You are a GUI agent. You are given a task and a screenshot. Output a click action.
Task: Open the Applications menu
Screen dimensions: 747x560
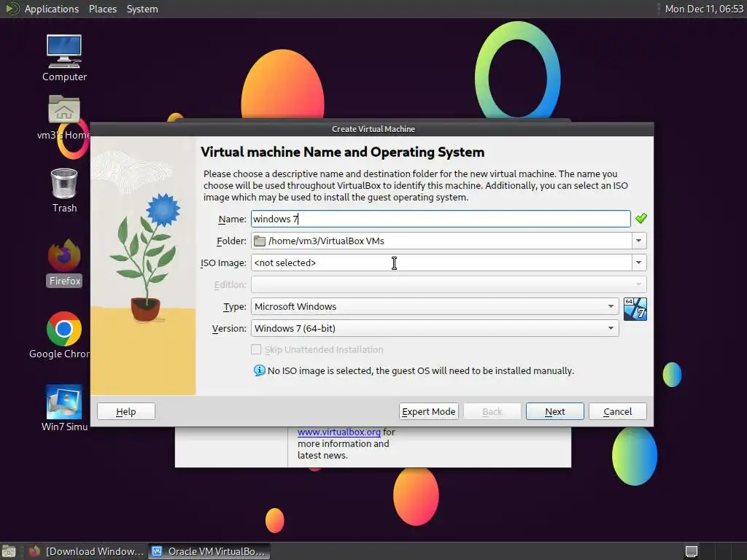click(52, 9)
